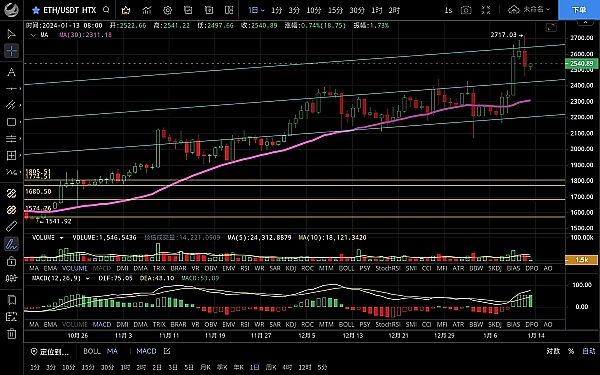
Task: Select the crosshair cursor tool
Action: [x=11, y=51]
